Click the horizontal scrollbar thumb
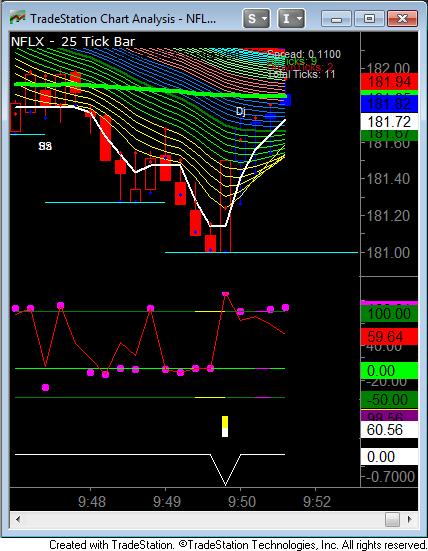Screen dimensions: 428x551 [x=392, y=519]
